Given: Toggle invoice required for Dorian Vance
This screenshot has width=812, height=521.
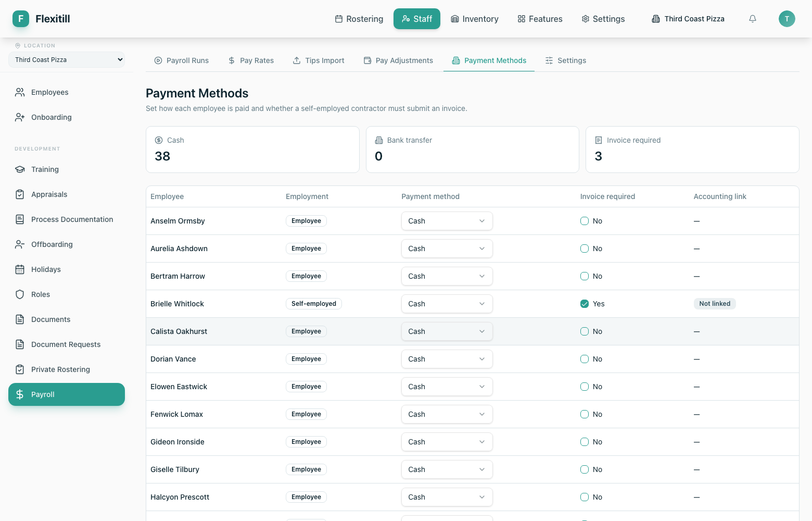Looking at the screenshot, I should pyautogui.click(x=585, y=359).
